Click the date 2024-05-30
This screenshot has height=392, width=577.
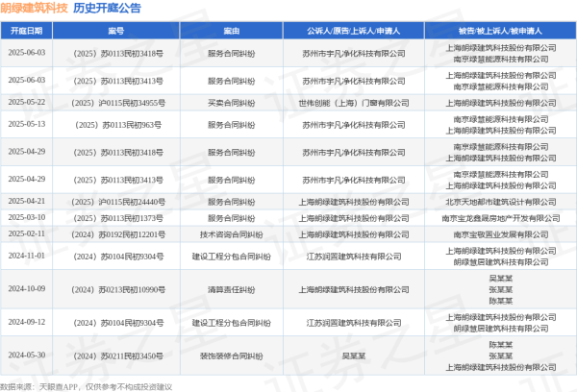click(27, 355)
